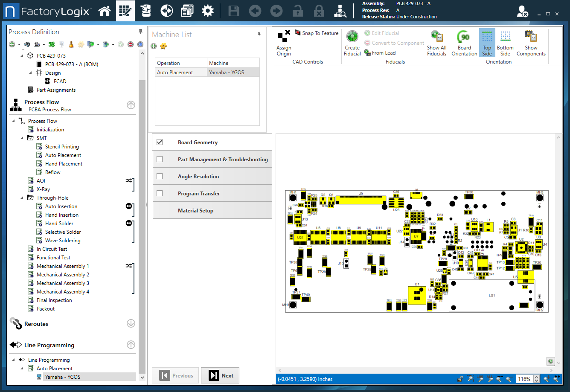Click Show Components icon
Screen dimensions: 570x392
pyautogui.click(x=531, y=43)
